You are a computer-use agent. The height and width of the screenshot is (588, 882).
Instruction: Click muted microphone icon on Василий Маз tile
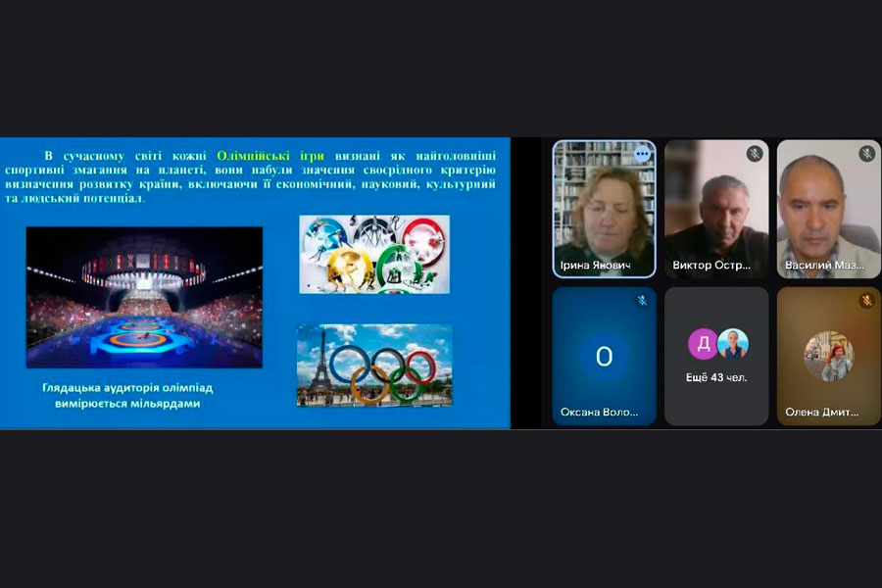[x=867, y=154]
